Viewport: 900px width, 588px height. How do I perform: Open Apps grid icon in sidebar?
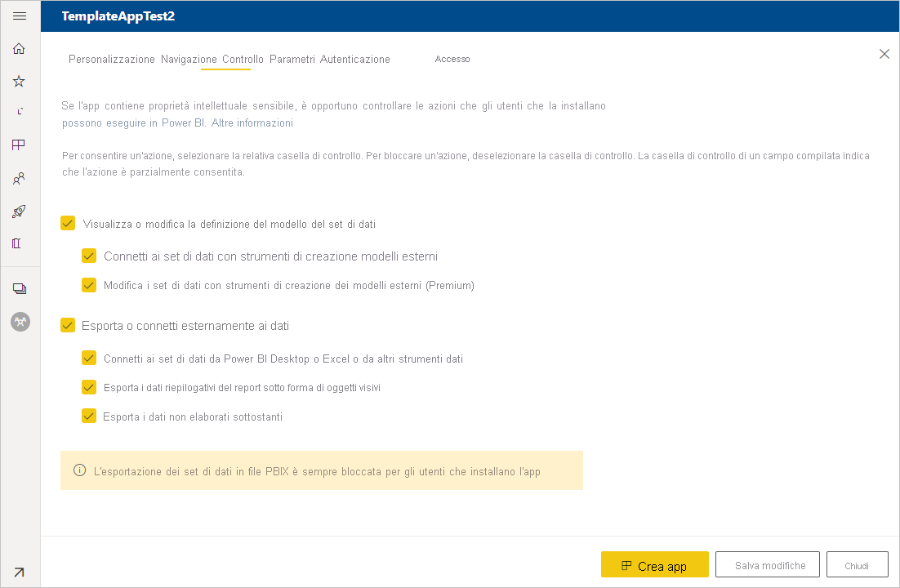[x=20, y=145]
